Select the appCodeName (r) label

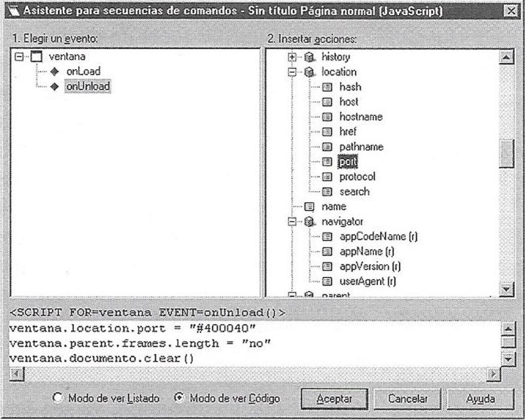378,237
